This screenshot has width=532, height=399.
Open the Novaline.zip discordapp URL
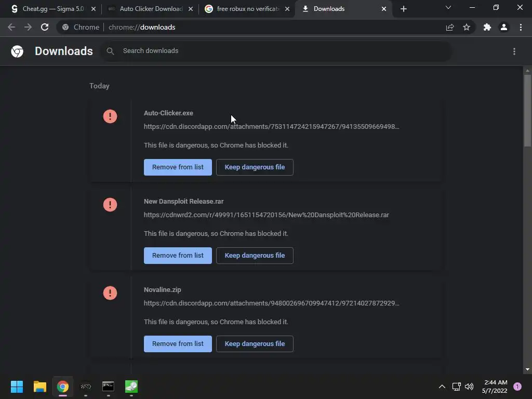(x=271, y=303)
